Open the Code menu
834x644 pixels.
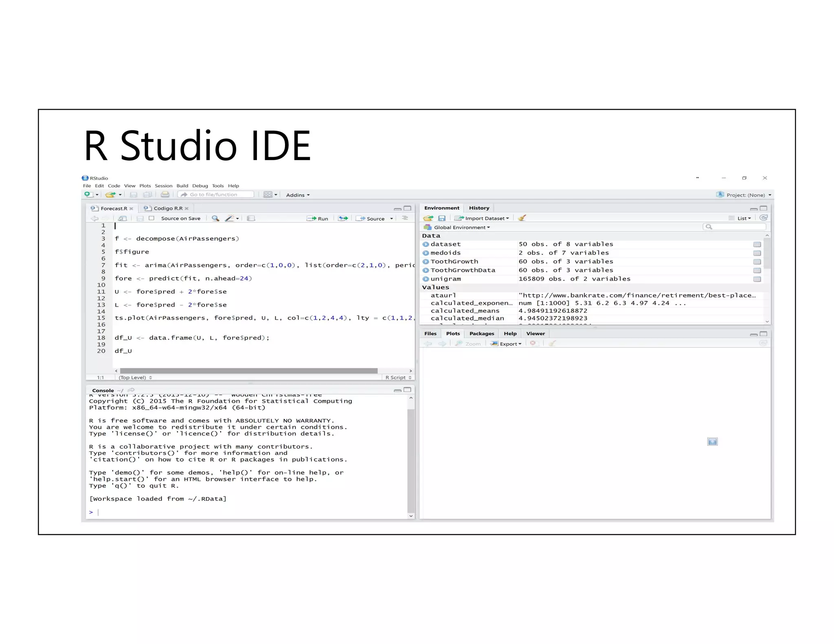(x=114, y=186)
